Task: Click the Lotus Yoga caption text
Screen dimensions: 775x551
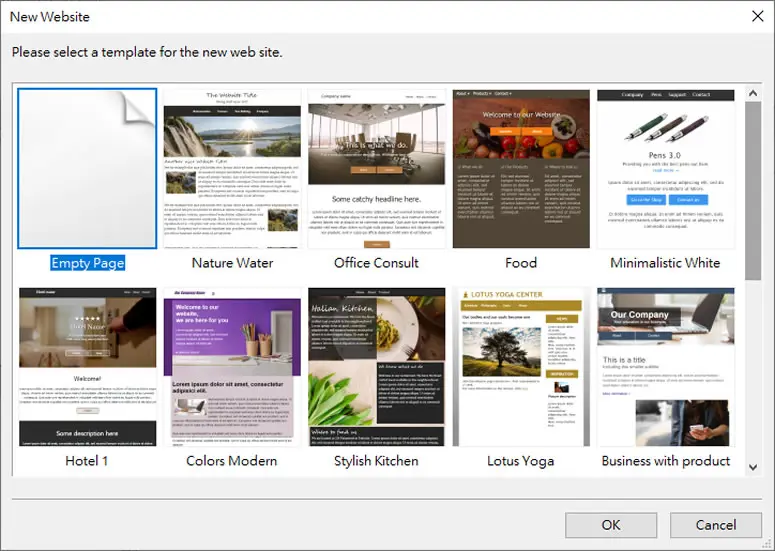Action: coord(520,461)
